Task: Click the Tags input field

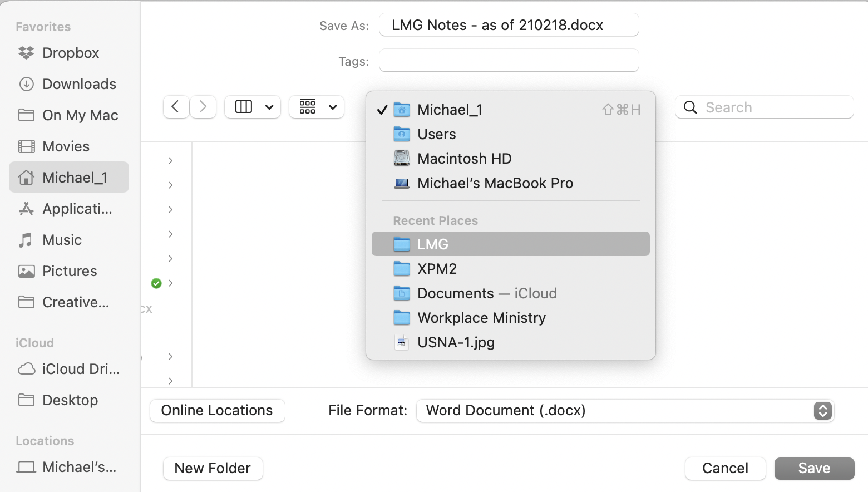Action: coord(509,61)
